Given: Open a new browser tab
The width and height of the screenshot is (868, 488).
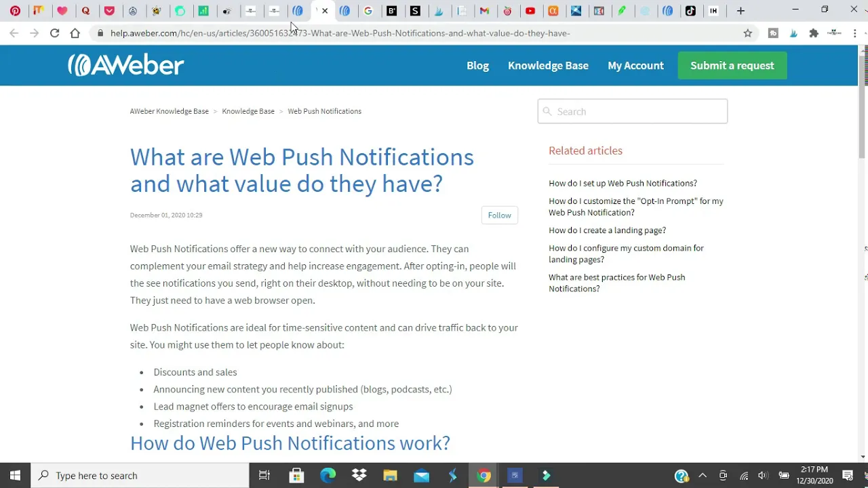Looking at the screenshot, I should coord(741,11).
